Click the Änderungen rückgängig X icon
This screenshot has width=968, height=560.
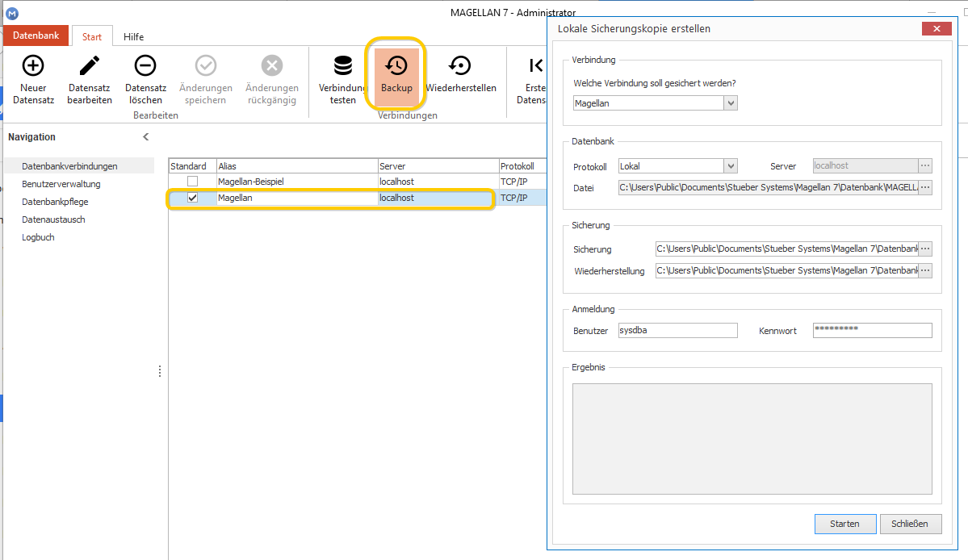pyautogui.click(x=271, y=65)
